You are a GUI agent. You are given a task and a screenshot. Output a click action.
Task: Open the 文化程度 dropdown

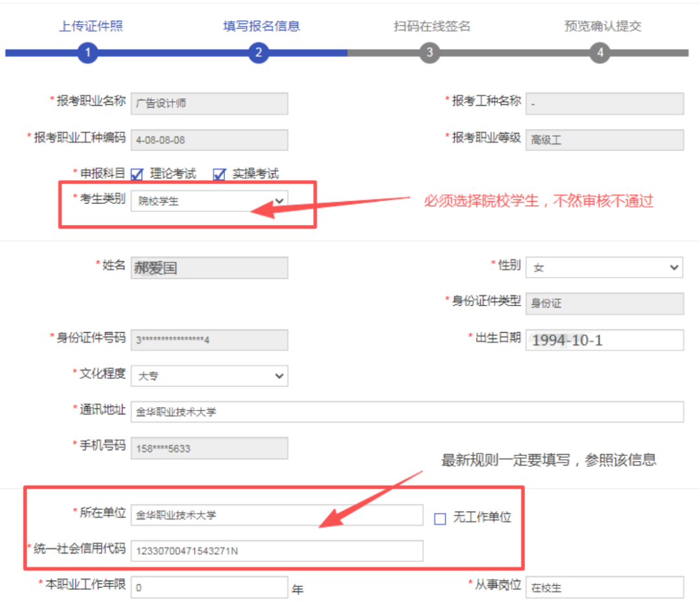coord(209,376)
